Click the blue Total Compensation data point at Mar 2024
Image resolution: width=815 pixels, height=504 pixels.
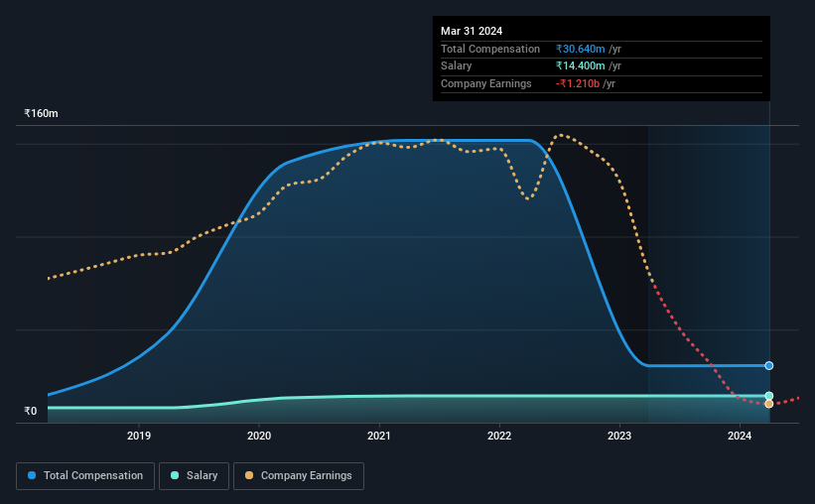point(768,366)
